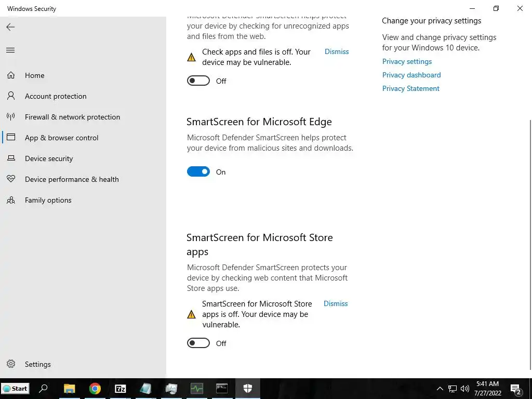The width and height of the screenshot is (532, 399).
Task: Click the Change your privacy settings heading
Action: point(432,21)
